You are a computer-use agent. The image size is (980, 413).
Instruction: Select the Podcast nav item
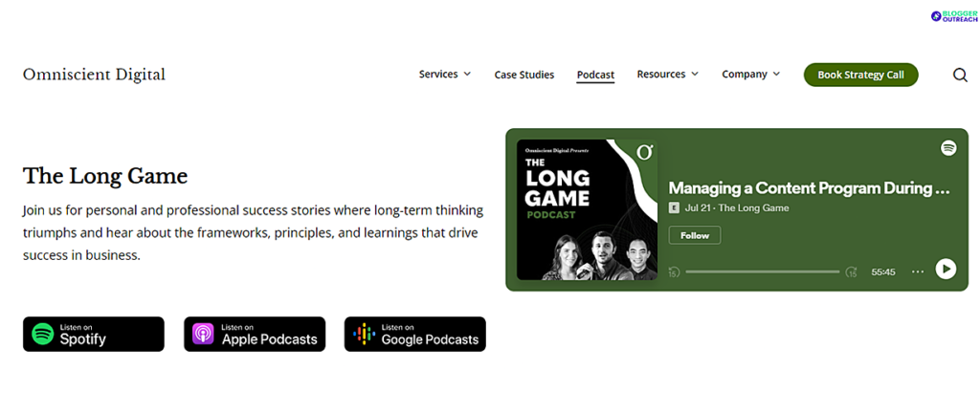595,75
